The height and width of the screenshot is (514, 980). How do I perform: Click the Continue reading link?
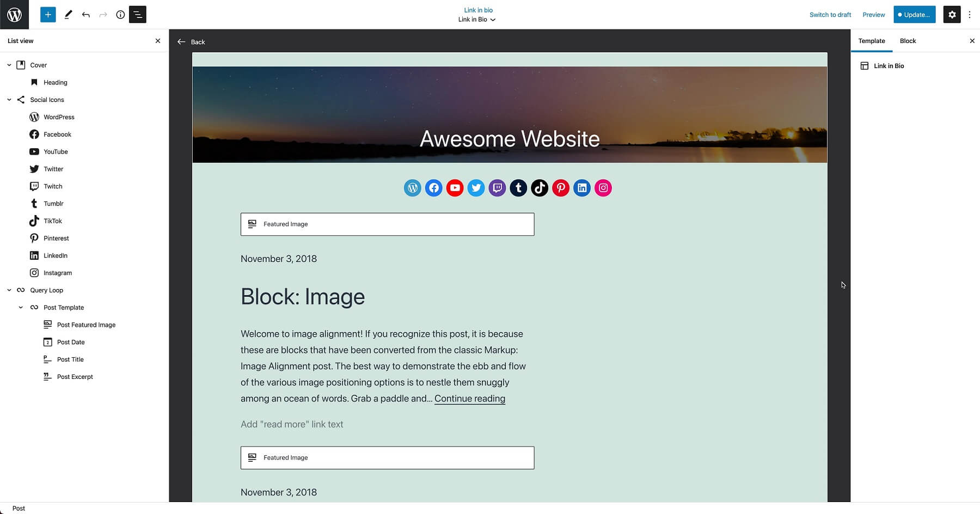click(469, 399)
